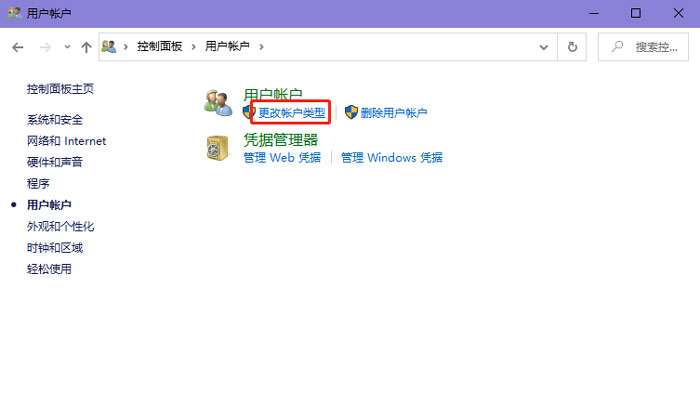Expand chevron after 控制面板 breadcrumb
This screenshot has width=700, height=393.
pos(194,46)
